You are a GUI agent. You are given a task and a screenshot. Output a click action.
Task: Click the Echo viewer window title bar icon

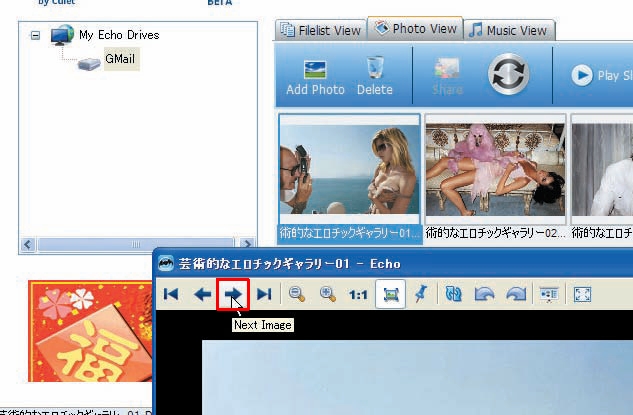point(166,264)
